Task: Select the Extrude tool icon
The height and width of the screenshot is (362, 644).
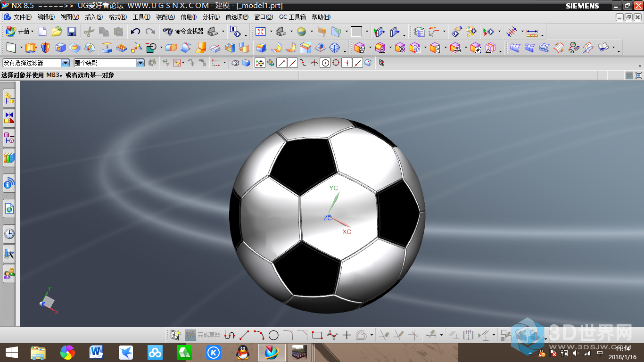Action: coord(31,48)
